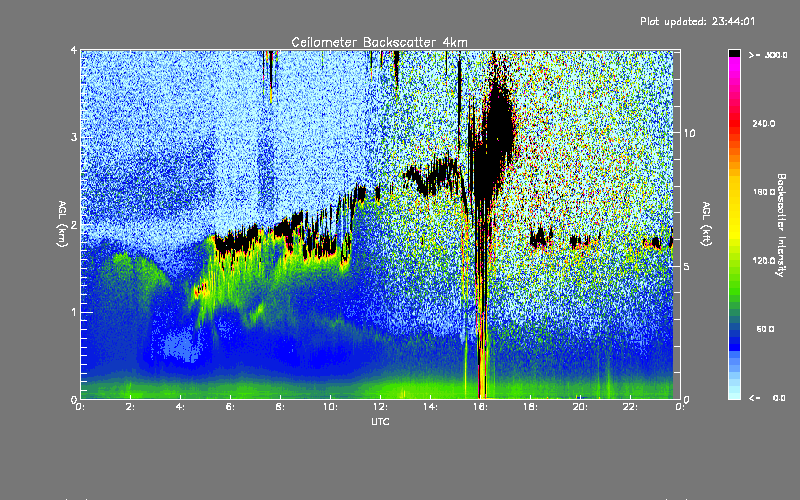Screen dimensions: 800x500
Task: Click the "UTC" x-axis label
Action: click(380, 422)
